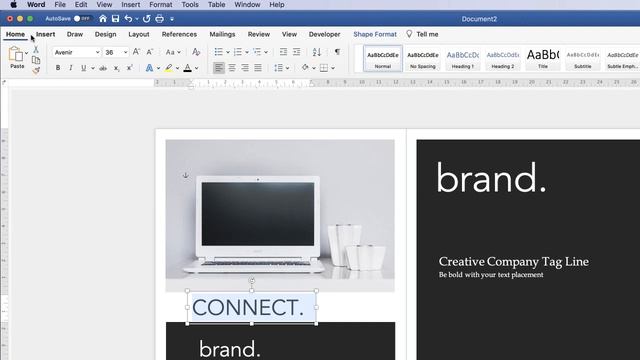Viewport: 640px width, 360px height.
Task: Save the document with the disk icon
Action: pyautogui.click(x=116, y=19)
